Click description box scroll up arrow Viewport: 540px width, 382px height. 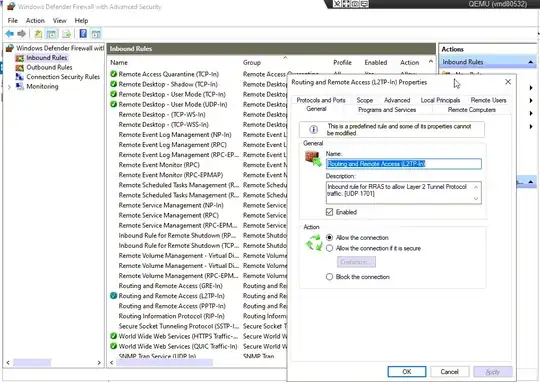pyautogui.click(x=476, y=187)
